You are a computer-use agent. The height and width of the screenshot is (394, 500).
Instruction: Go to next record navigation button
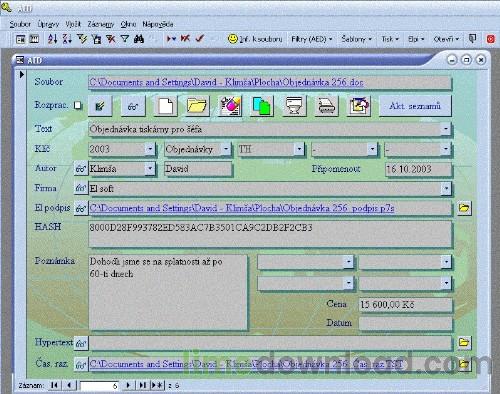point(128,385)
